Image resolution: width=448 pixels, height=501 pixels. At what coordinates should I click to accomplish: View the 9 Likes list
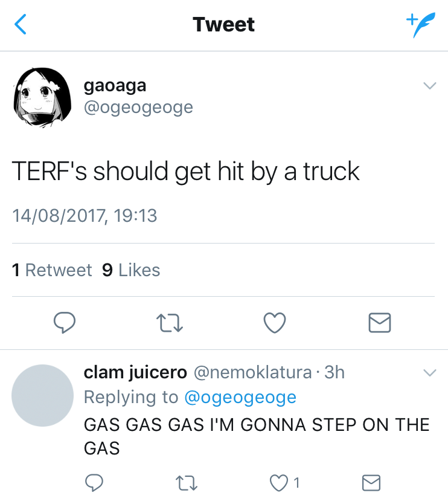131,270
